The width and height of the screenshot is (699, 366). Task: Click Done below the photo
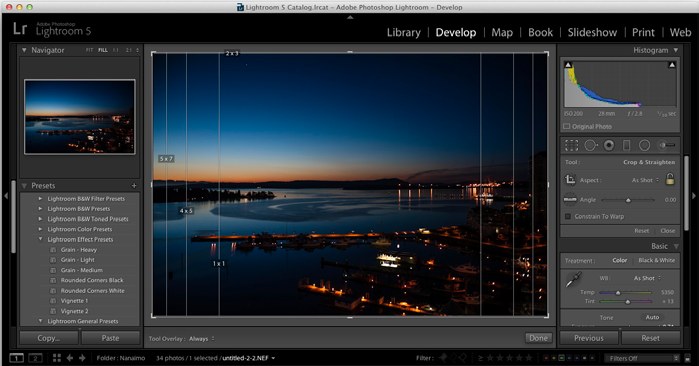tap(539, 338)
